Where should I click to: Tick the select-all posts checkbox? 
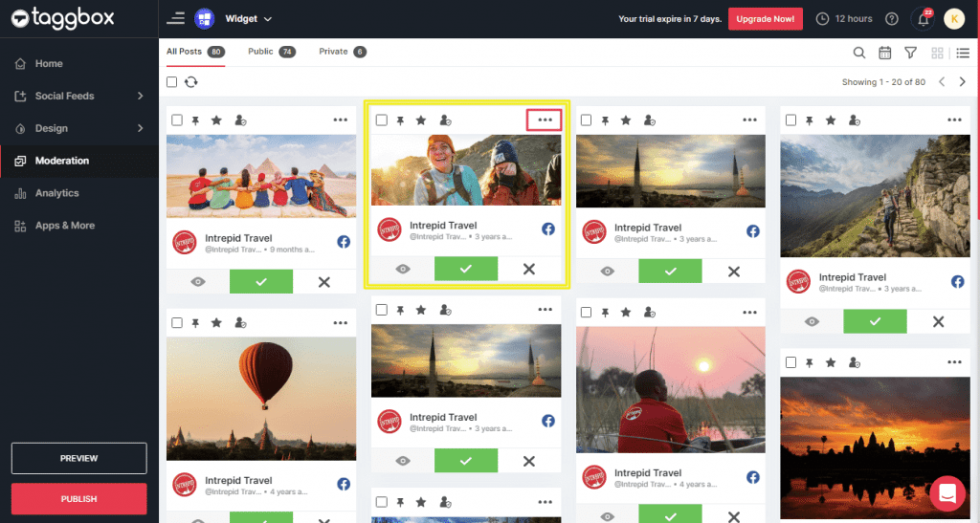(x=172, y=82)
